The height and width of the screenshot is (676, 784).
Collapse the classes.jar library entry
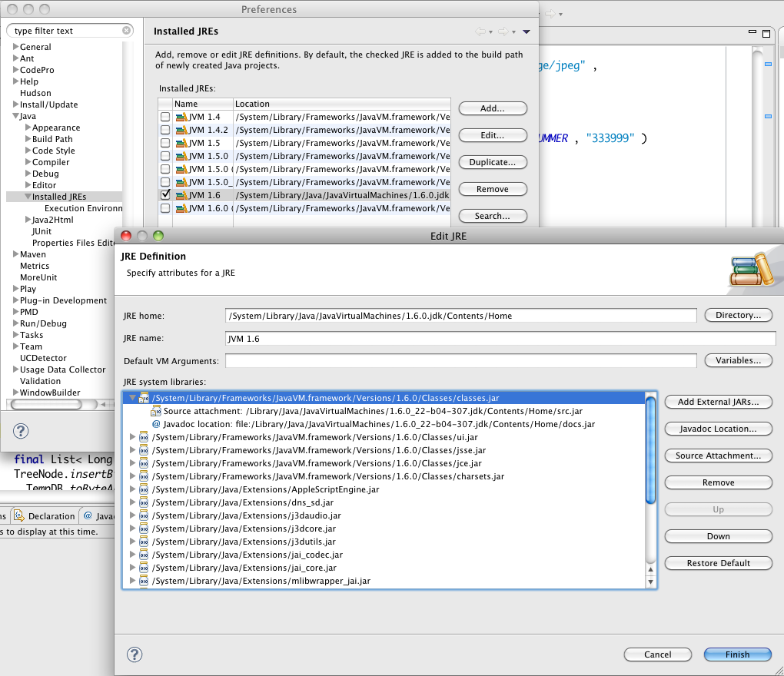pos(132,398)
